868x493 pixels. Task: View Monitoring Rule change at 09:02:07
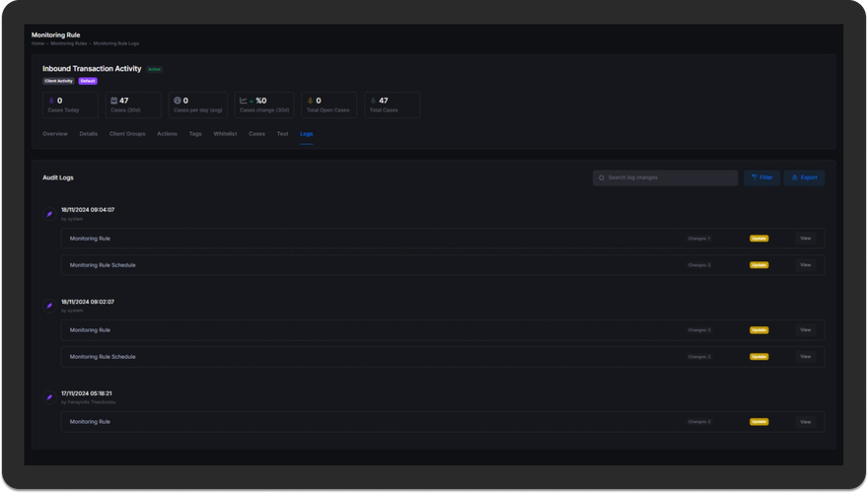(806, 330)
